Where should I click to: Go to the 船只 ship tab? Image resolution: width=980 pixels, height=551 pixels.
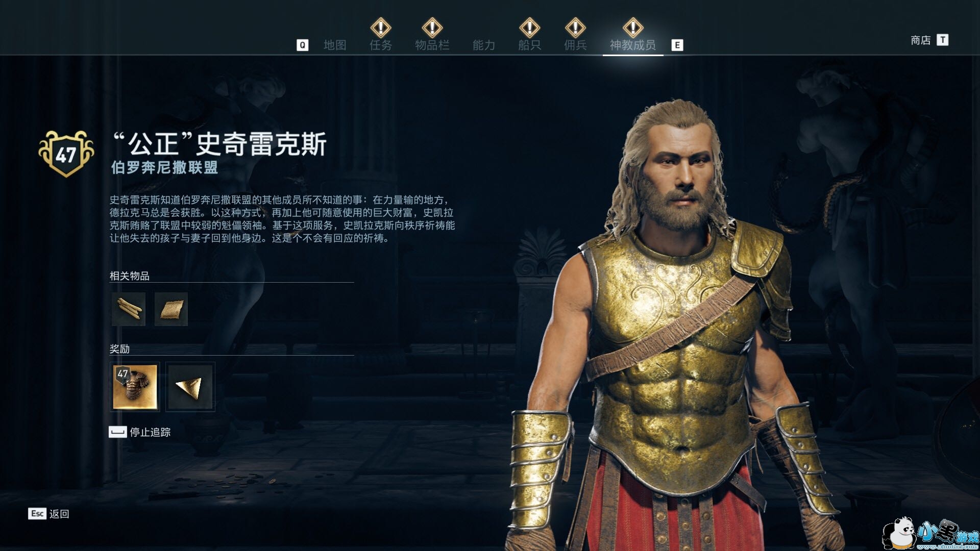[x=529, y=45]
